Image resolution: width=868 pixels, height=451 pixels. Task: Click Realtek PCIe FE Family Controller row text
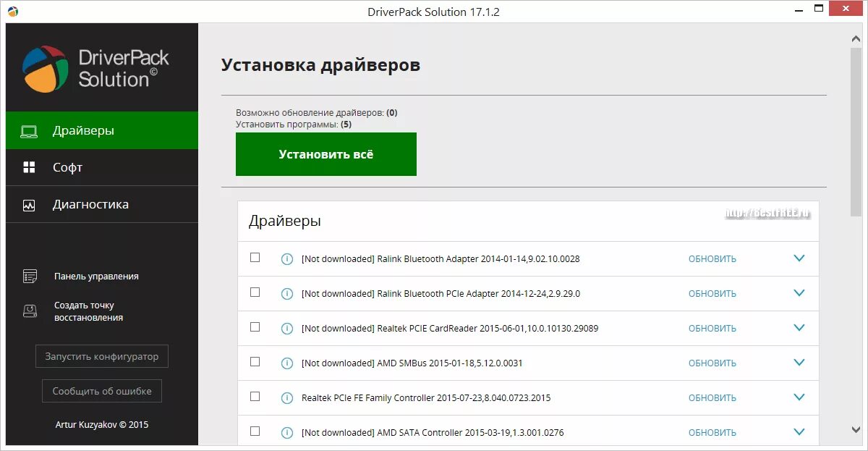tap(426, 398)
